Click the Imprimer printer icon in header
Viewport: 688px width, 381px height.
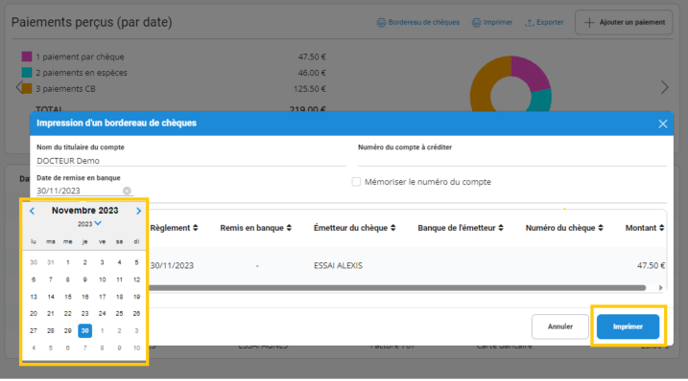(476, 22)
